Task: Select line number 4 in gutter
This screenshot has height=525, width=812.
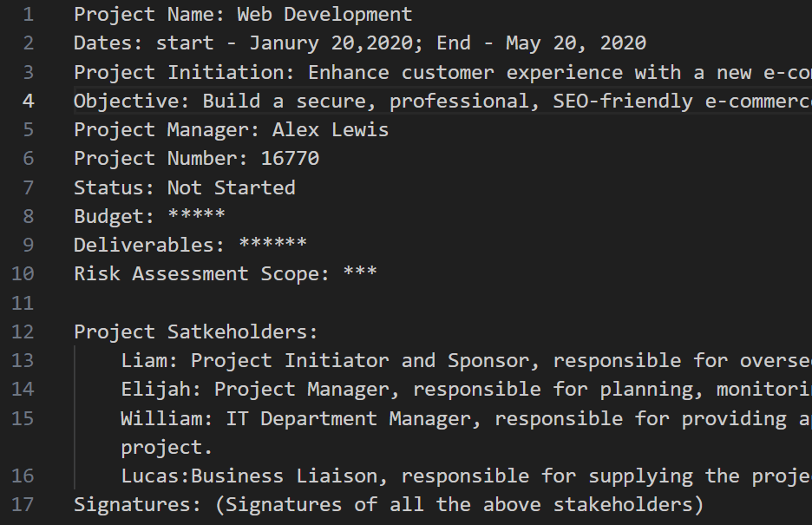Action: pyautogui.click(x=29, y=101)
